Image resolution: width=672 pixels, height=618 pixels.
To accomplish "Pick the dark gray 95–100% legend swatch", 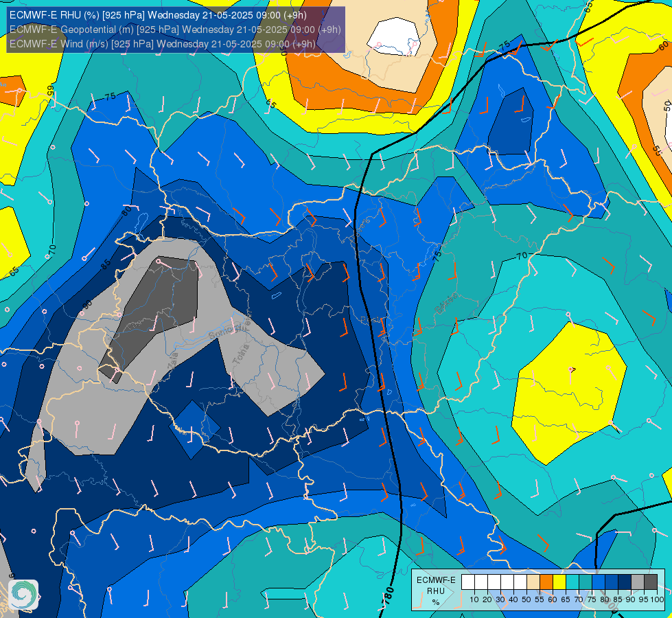I will click(x=651, y=582).
